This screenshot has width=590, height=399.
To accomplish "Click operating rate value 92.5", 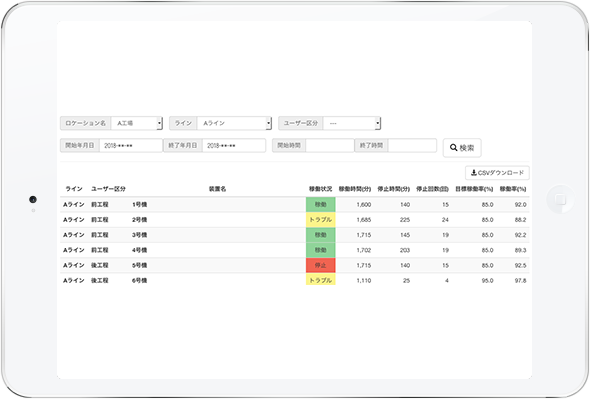I will [521, 265].
